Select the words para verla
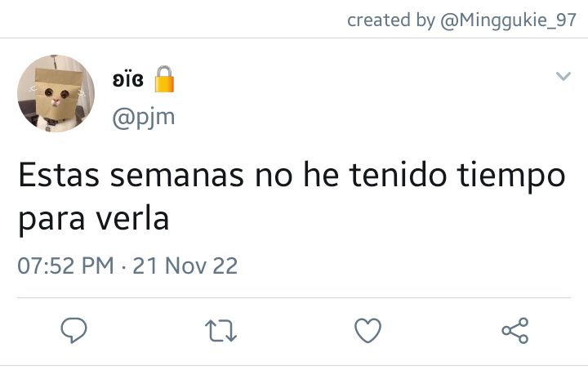The height and width of the screenshot is (375, 588). click(94, 220)
